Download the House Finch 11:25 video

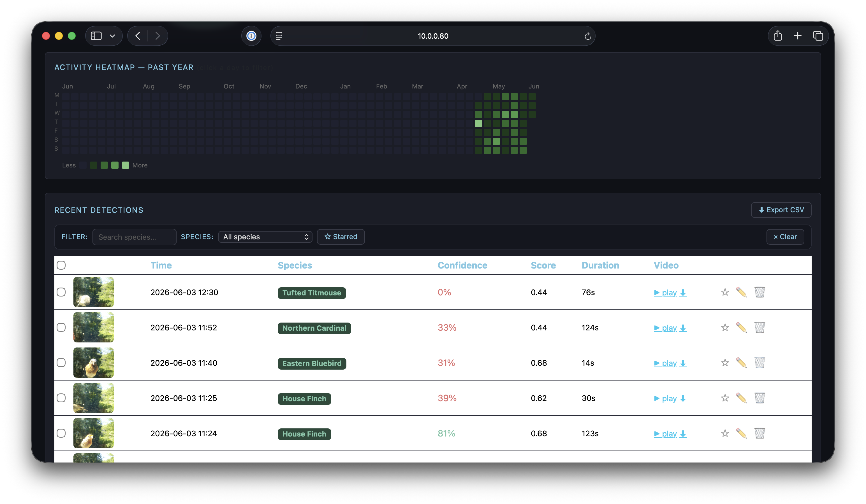pos(683,399)
